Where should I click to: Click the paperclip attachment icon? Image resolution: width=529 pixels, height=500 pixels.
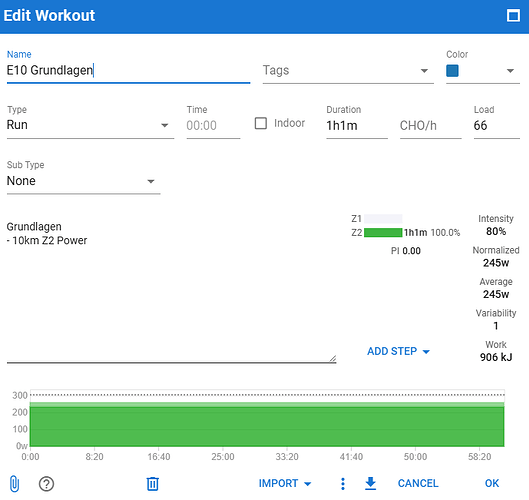14,484
